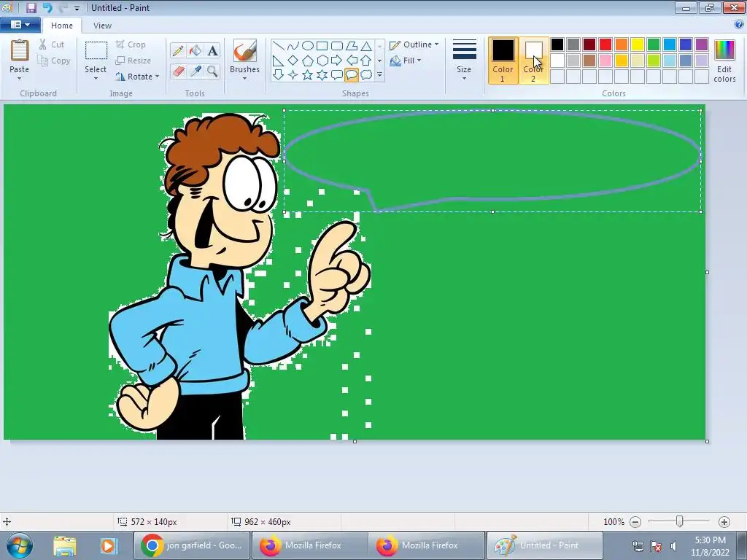
Task: Click the Zoom out minus button
Action: 635,522
